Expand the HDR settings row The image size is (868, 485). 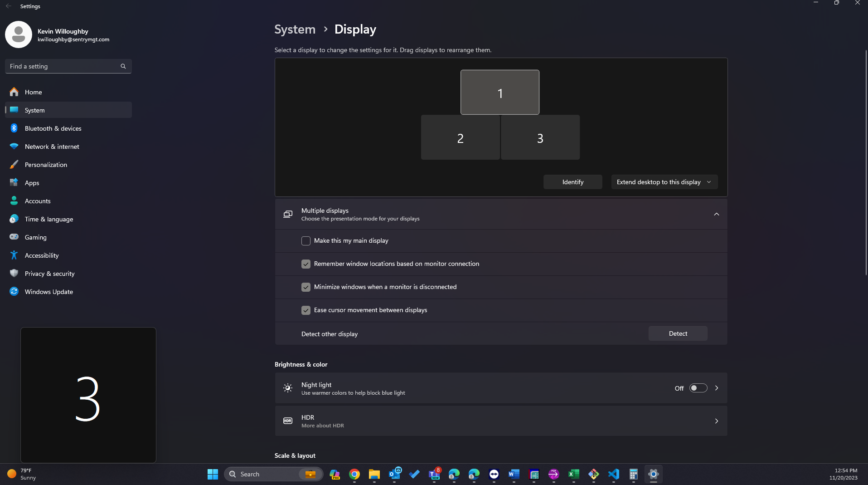pos(716,421)
